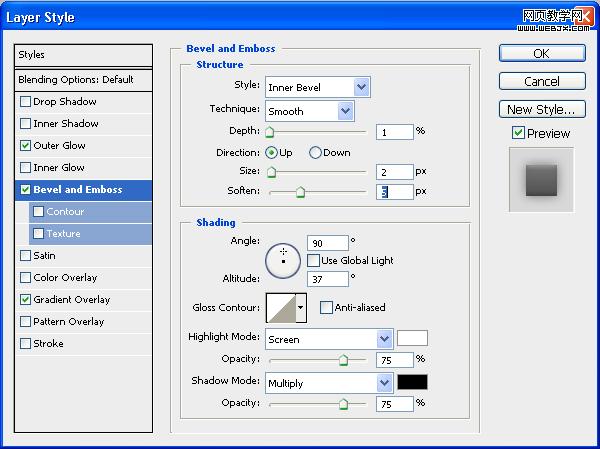Turn on Anti-aliased option
Image resolution: width=600 pixels, height=449 pixels.
(x=326, y=307)
